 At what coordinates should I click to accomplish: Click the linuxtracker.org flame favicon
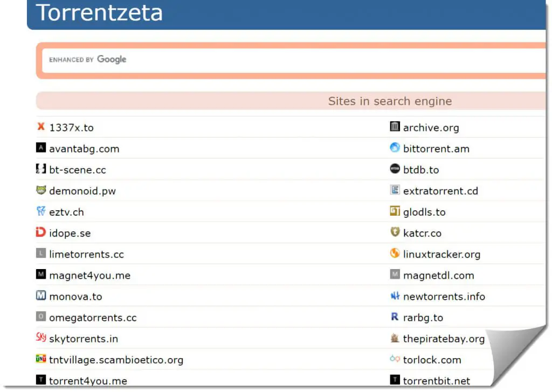pos(395,254)
